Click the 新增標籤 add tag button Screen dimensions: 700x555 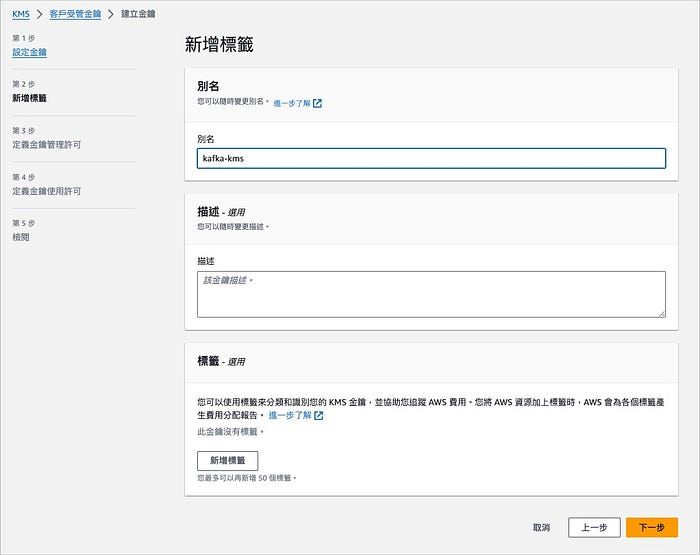228,460
